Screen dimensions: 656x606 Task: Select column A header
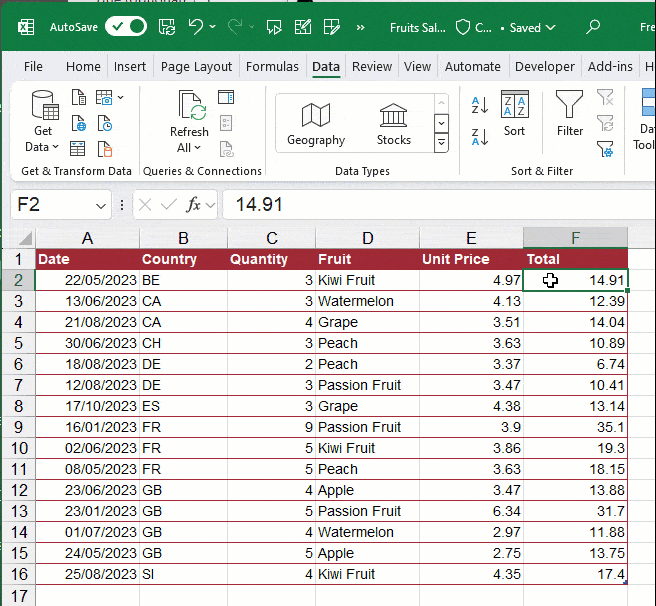(87, 238)
